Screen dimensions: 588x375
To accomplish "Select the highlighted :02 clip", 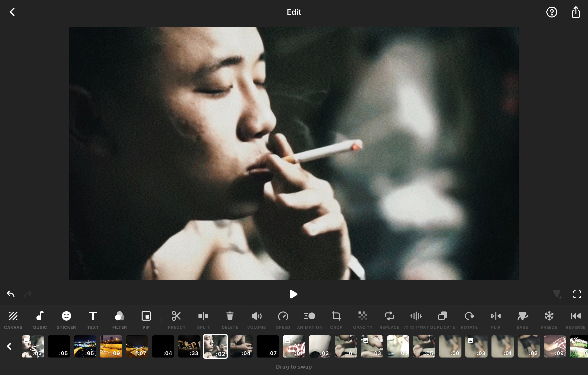I will [215, 346].
